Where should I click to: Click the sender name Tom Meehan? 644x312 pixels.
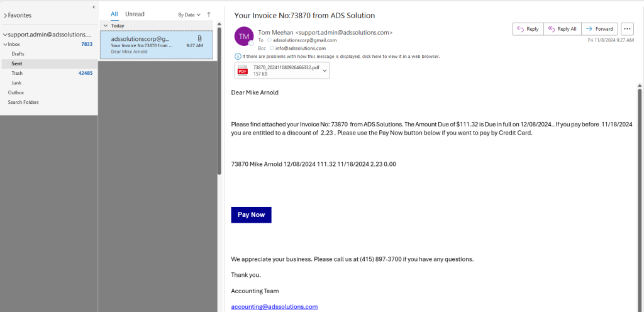[x=276, y=33]
